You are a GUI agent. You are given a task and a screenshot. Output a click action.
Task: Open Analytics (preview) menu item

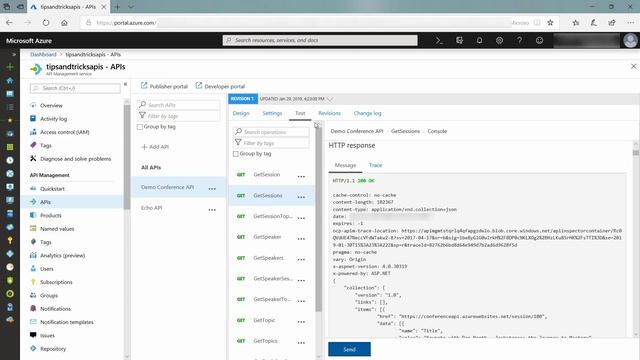62,256
